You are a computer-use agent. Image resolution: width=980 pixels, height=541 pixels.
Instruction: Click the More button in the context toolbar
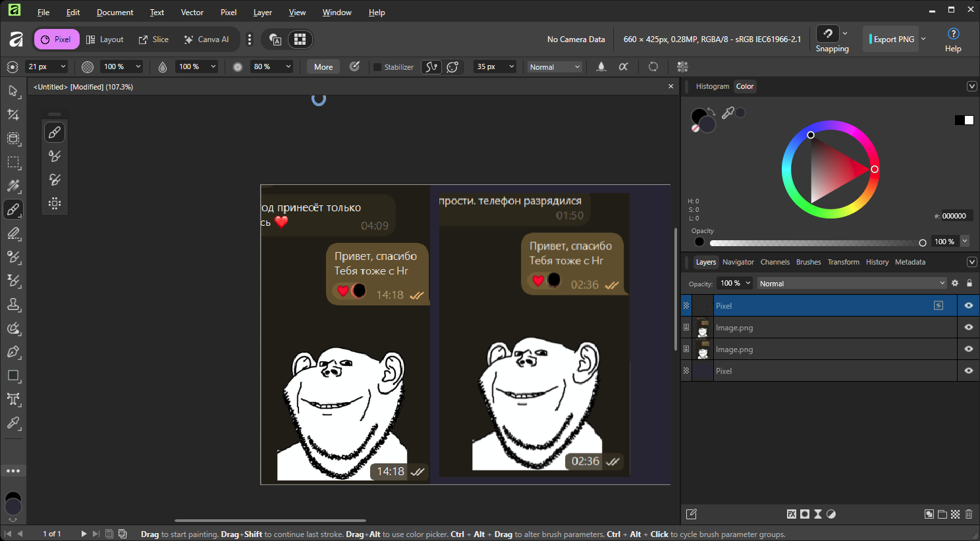click(x=323, y=67)
